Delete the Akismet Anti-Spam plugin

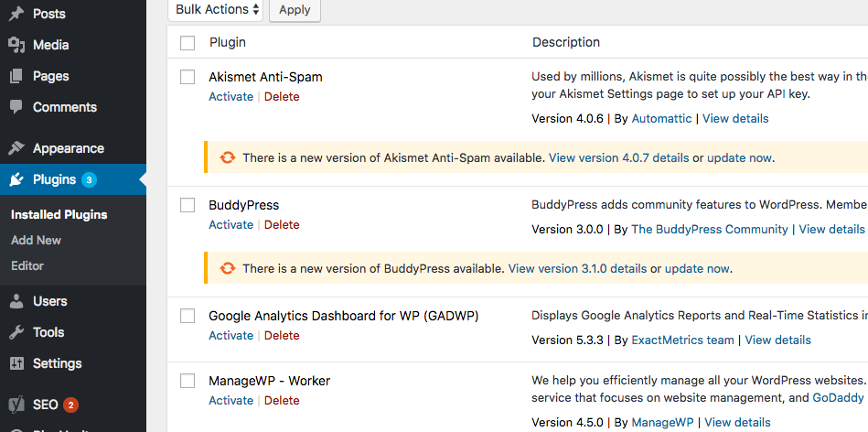(x=282, y=97)
